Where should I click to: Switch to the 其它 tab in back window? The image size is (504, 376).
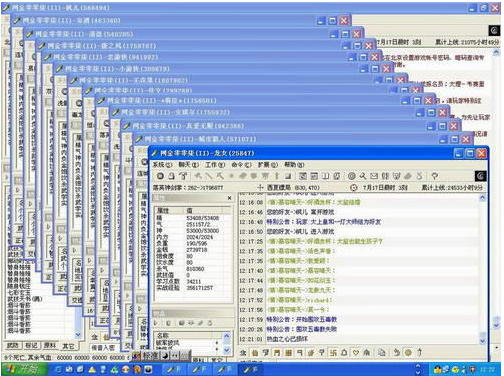pyautogui.click(x=68, y=346)
